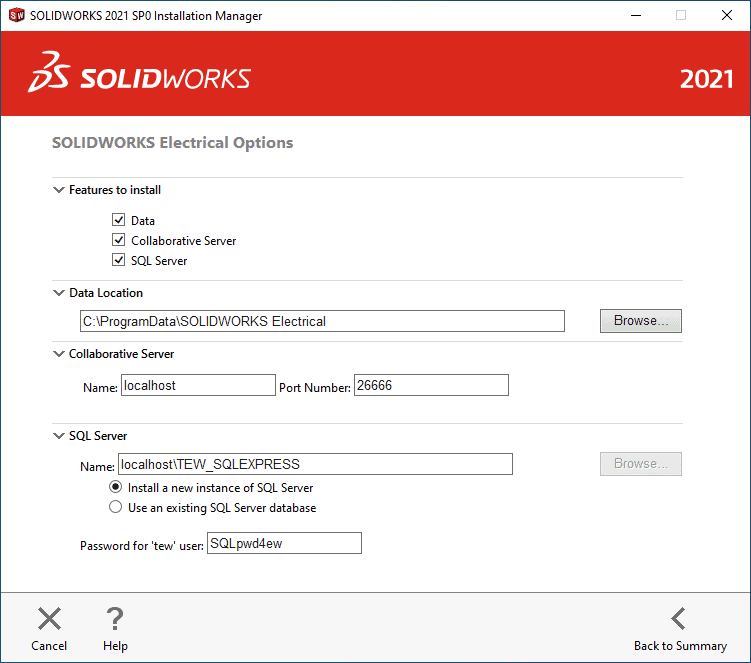The height and width of the screenshot is (663, 751).
Task: Minimize the Installation Manager window
Action: [x=636, y=15]
